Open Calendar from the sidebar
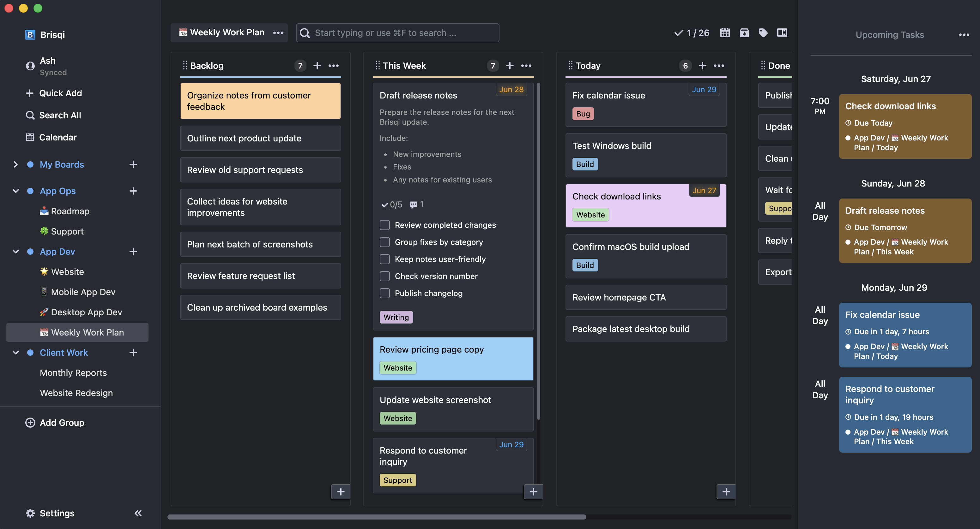 (51, 137)
